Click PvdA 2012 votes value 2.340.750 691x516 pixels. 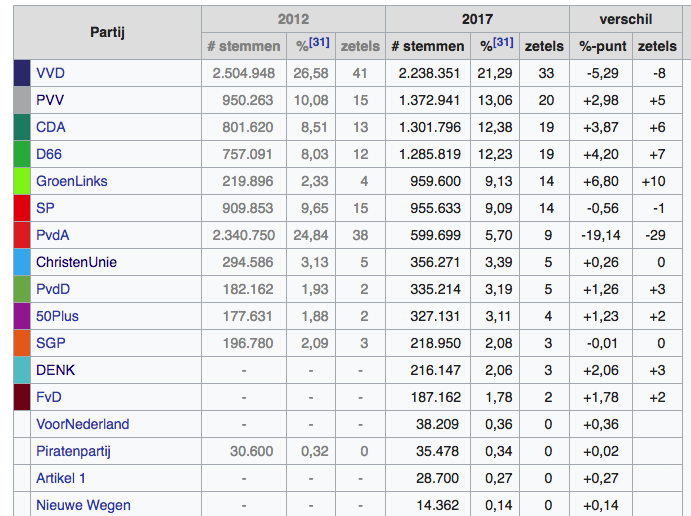(244, 235)
